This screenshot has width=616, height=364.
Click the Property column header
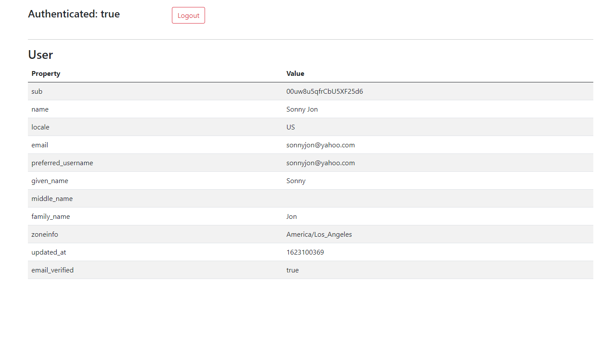tap(46, 73)
